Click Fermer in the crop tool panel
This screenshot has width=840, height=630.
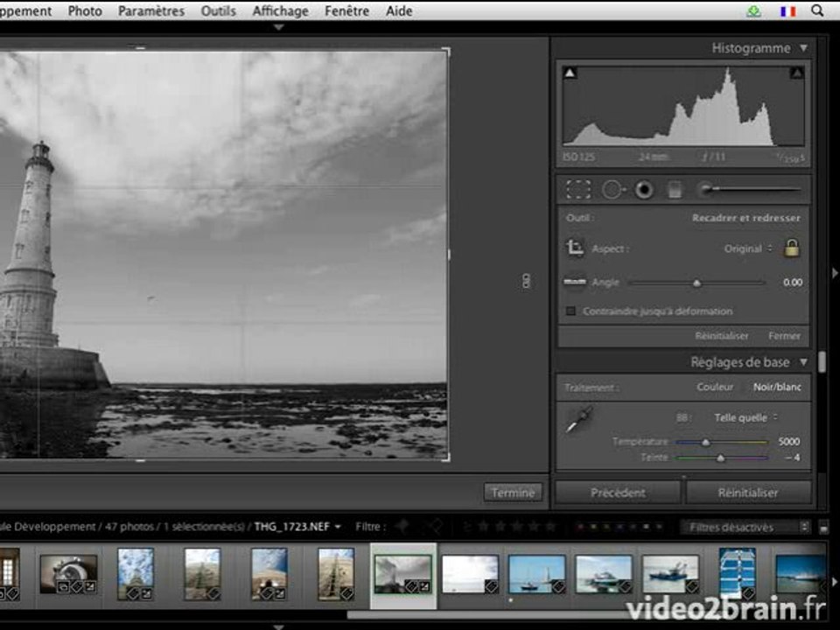[784, 336]
